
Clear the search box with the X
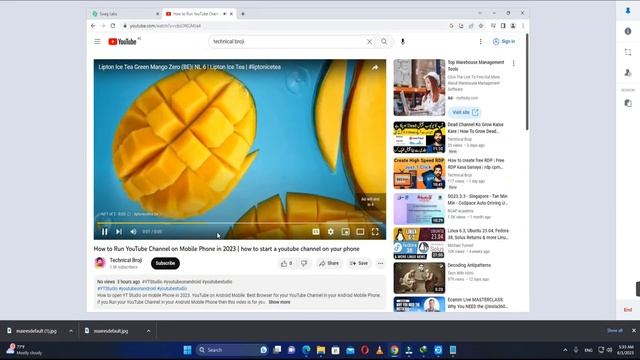369,42
